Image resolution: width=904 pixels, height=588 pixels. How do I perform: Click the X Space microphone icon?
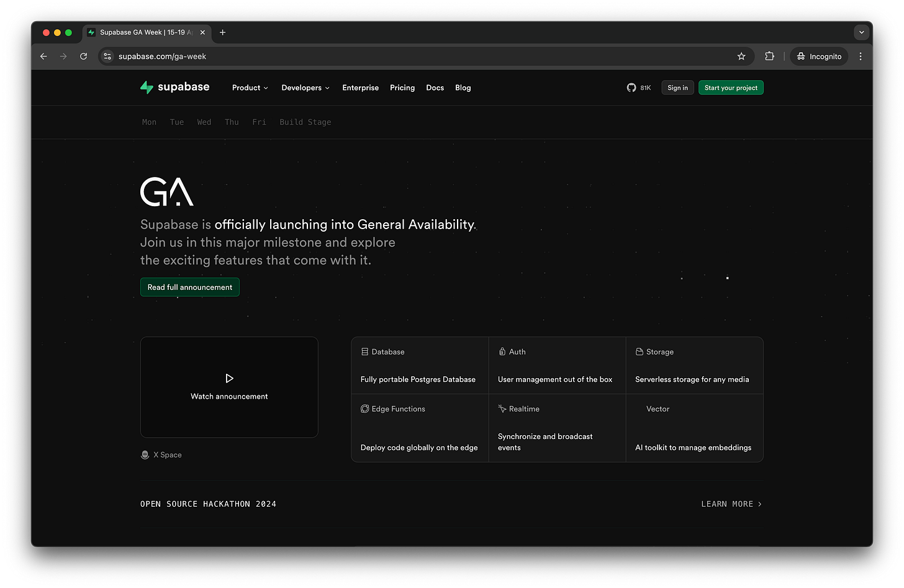click(145, 455)
